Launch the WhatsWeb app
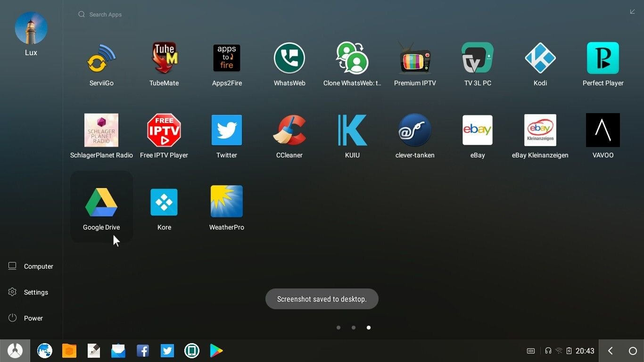Screen dimensions: 644x362 tap(289, 58)
